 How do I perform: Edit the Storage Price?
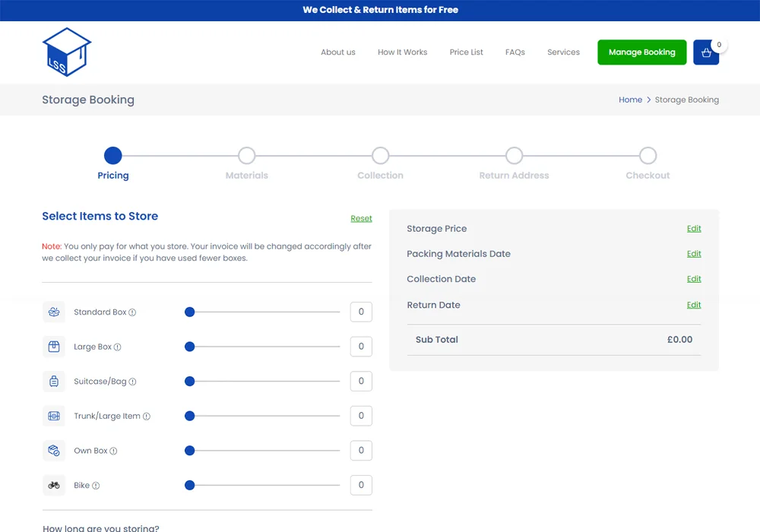(694, 229)
